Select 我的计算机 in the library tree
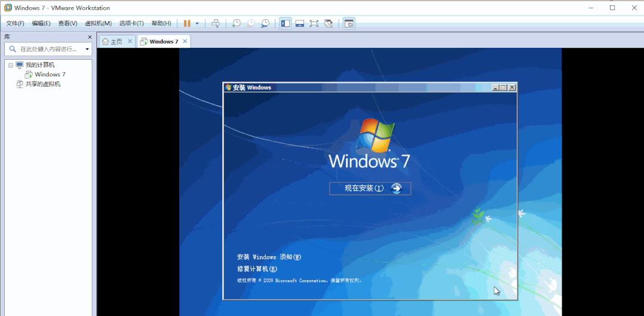 40,65
